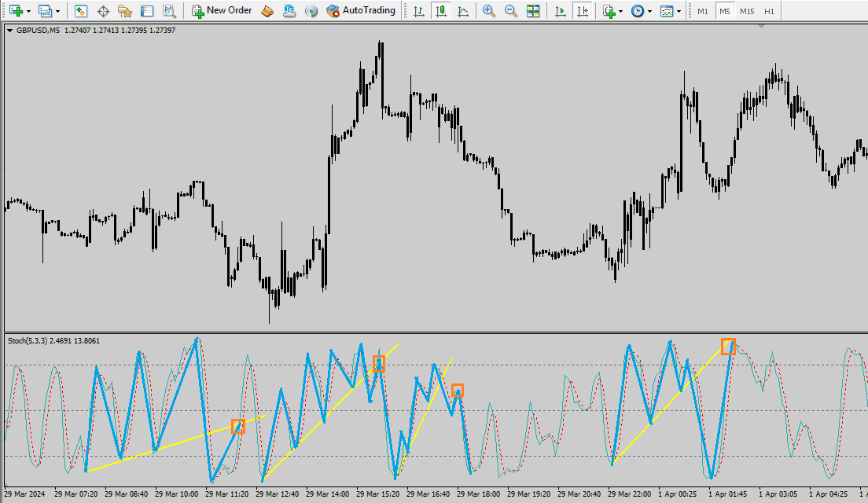This screenshot has height=503, width=868.
Task: Click the 29 Mar 15:20 time label
Action: [x=378, y=494]
